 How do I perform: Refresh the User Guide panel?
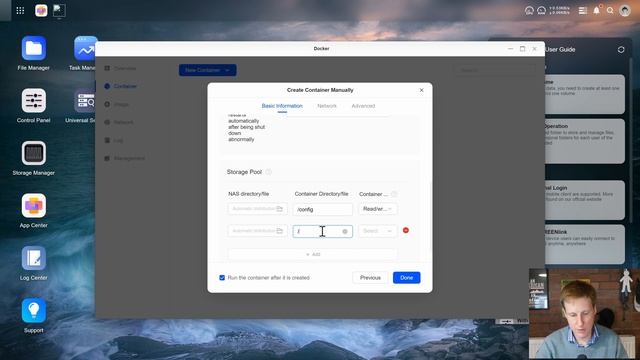[x=621, y=49]
